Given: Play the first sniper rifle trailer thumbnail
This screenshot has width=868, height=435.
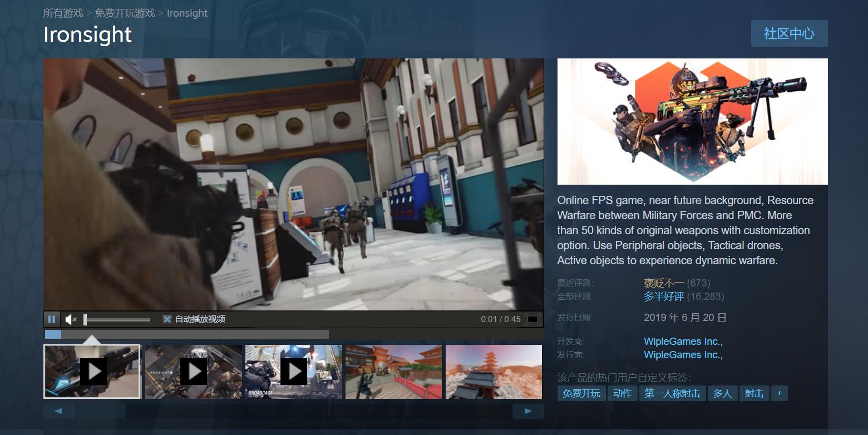Looking at the screenshot, I should point(92,371).
